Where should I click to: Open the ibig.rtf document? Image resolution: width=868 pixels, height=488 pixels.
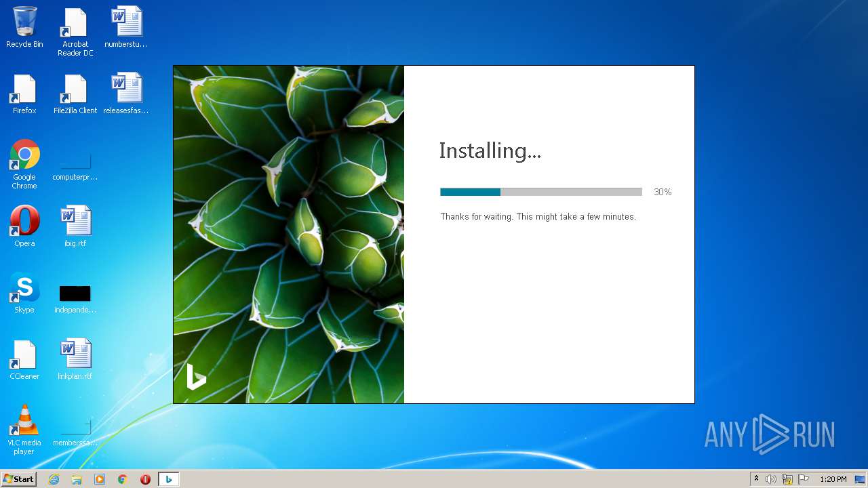coord(75,226)
